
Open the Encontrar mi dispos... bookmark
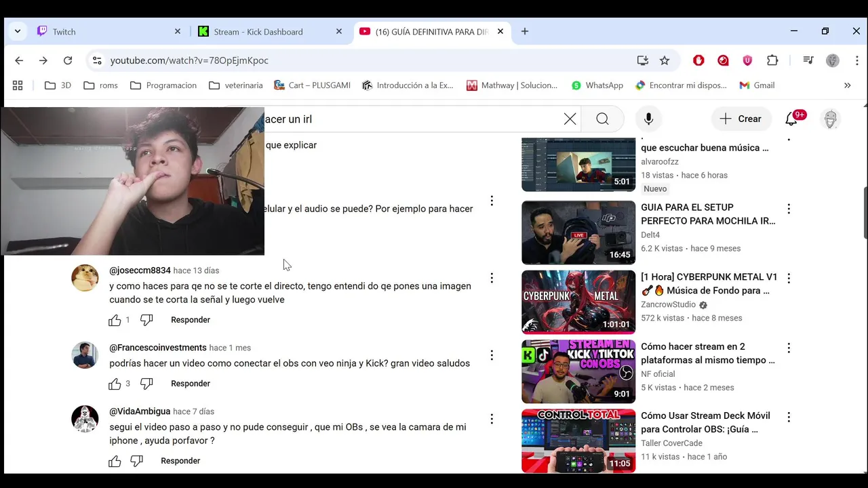point(681,85)
